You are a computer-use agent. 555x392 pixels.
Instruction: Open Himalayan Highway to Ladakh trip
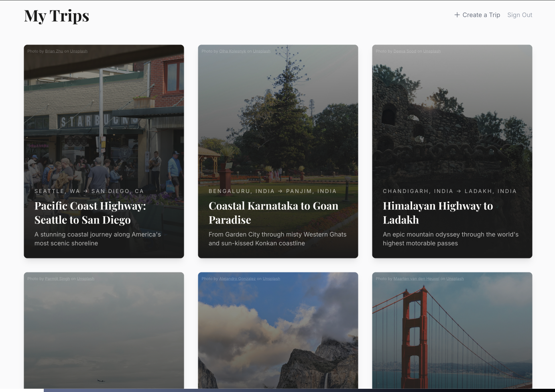tap(437, 213)
